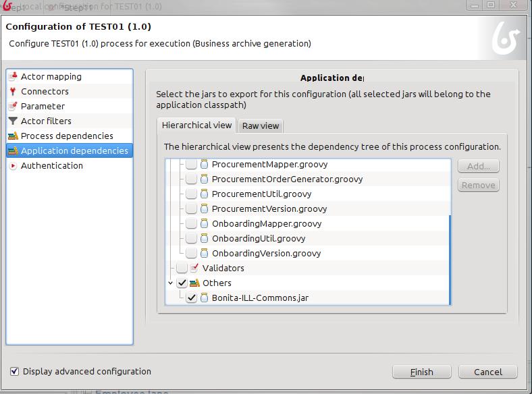Select the OnboardingMapper.groovy row text
532x394 pixels.
267,224
